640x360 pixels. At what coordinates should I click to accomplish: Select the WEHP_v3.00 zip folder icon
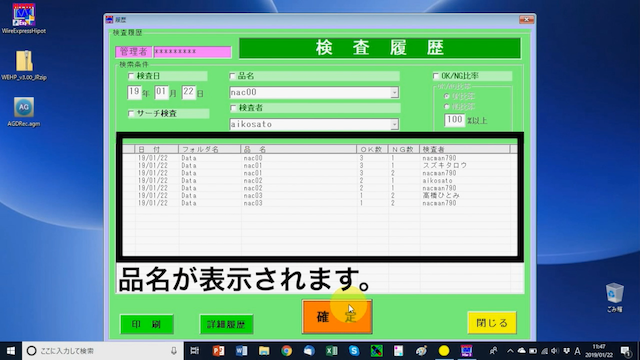click(x=24, y=65)
